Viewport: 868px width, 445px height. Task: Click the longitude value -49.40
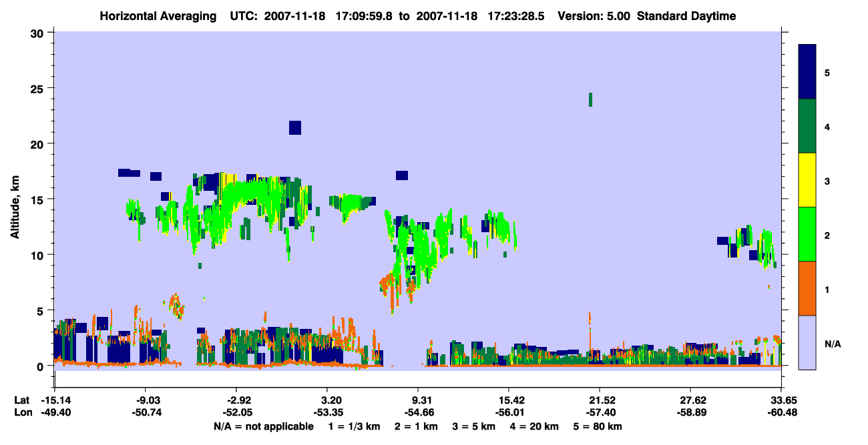pos(55,412)
